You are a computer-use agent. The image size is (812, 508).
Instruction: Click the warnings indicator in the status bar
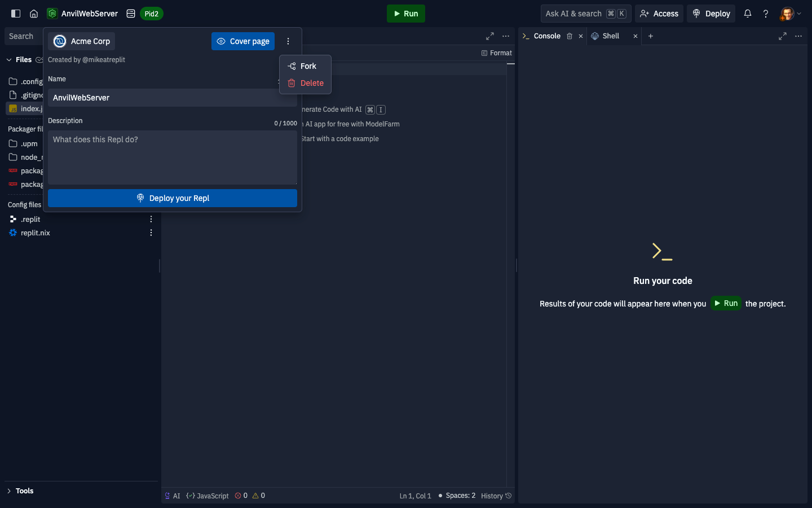click(x=259, y=496)
